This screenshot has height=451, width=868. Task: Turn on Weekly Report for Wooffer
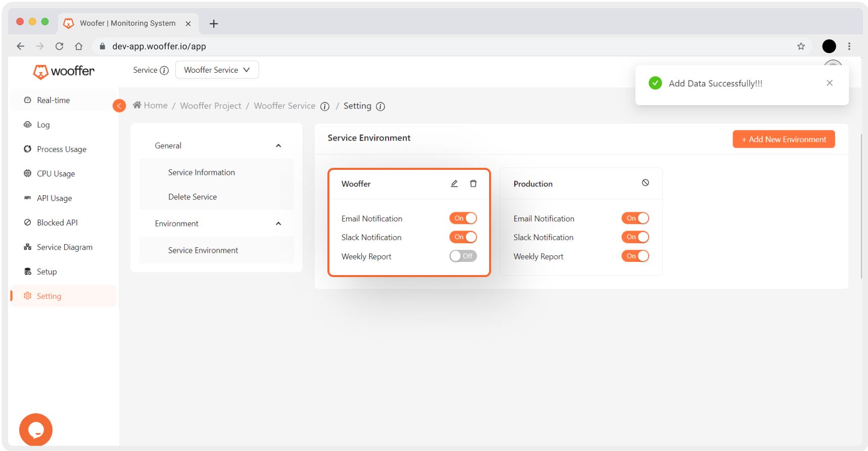463,256
